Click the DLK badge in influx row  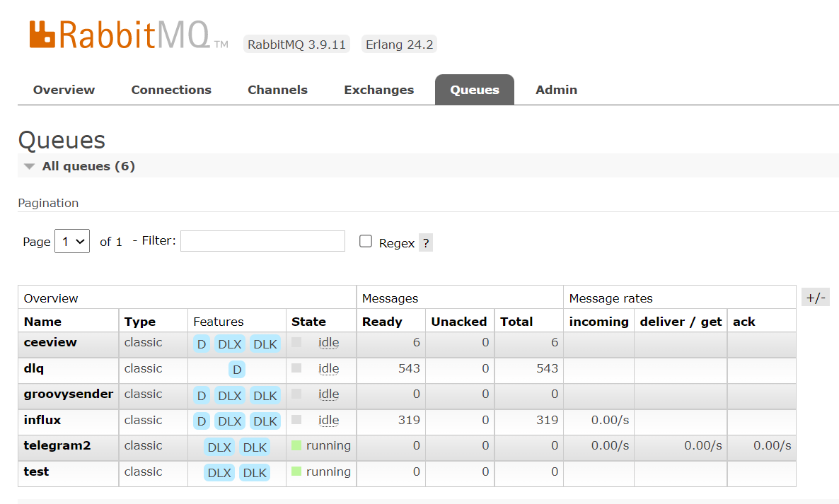265,421
